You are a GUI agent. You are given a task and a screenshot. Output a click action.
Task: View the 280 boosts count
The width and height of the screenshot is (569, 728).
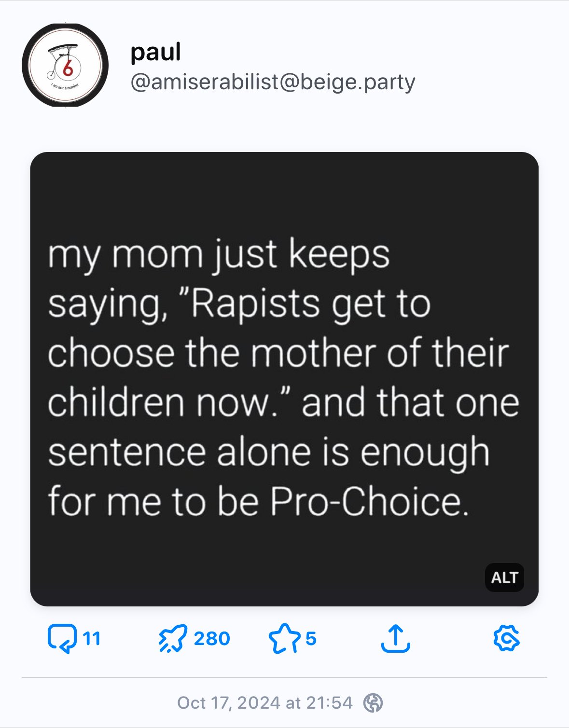(x=212, y=638)
